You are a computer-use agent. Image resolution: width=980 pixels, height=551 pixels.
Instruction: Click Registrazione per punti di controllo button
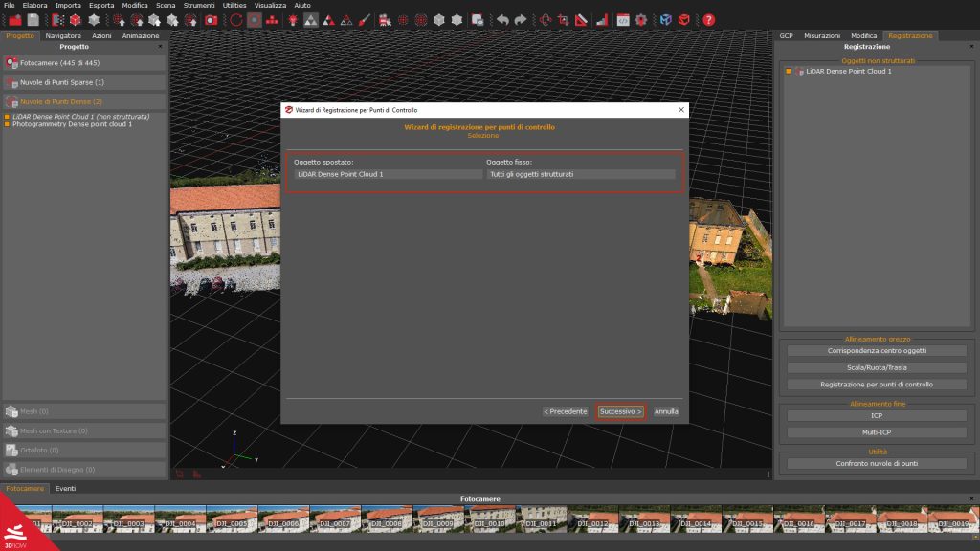877,385
